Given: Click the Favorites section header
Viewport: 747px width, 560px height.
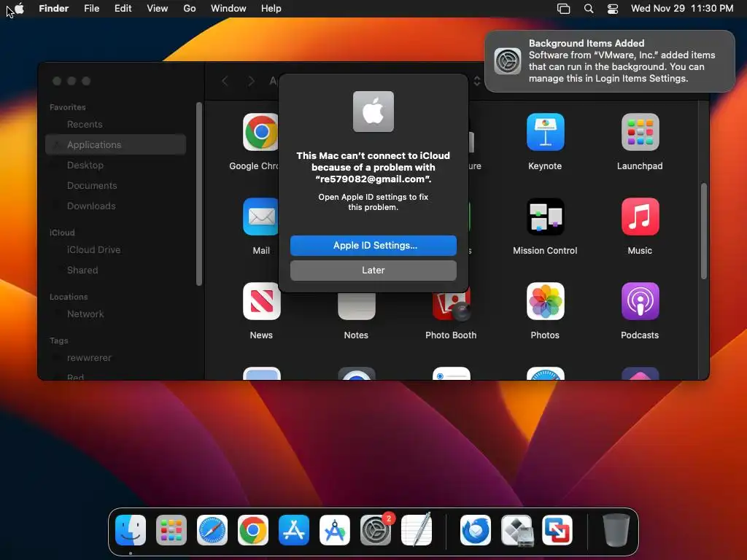Looking at the screenshot, I should tap(68, 107).
